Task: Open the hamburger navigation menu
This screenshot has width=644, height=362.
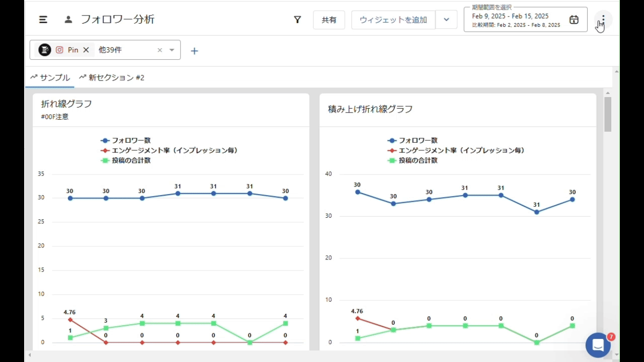Action: click(x=43, y=20)
